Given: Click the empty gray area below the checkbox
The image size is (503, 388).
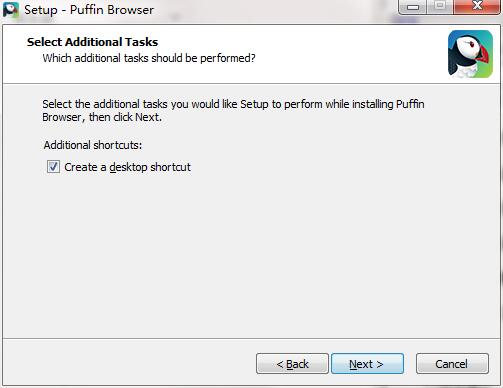Looking at the screenshot, I should tap(251, 253).
